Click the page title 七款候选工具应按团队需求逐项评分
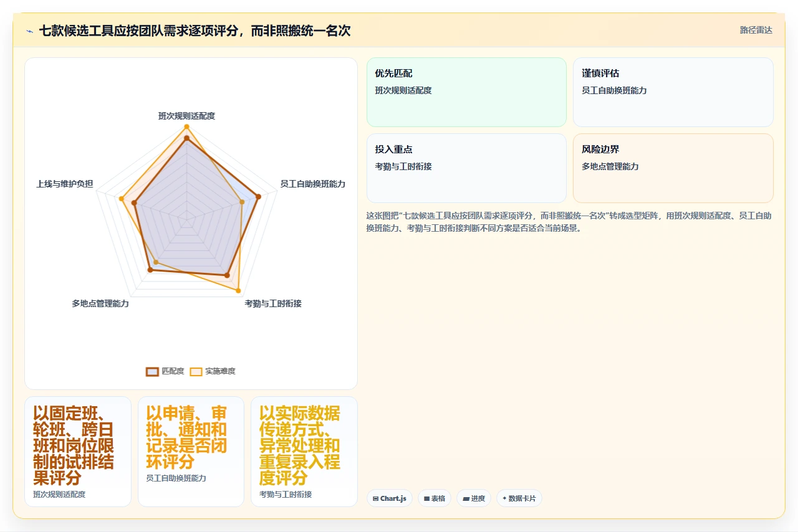The image size is (798, 532). point(195,31)
